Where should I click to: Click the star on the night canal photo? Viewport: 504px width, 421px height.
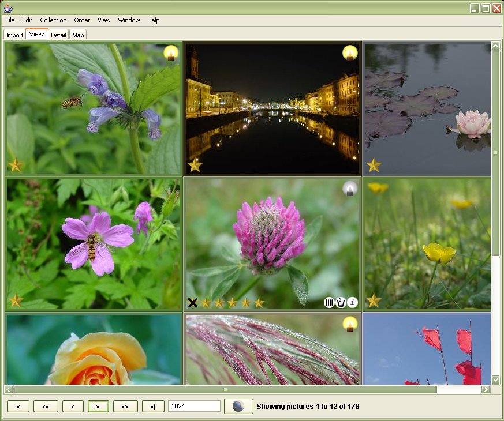pyautogui.click(x=195, y=166)
